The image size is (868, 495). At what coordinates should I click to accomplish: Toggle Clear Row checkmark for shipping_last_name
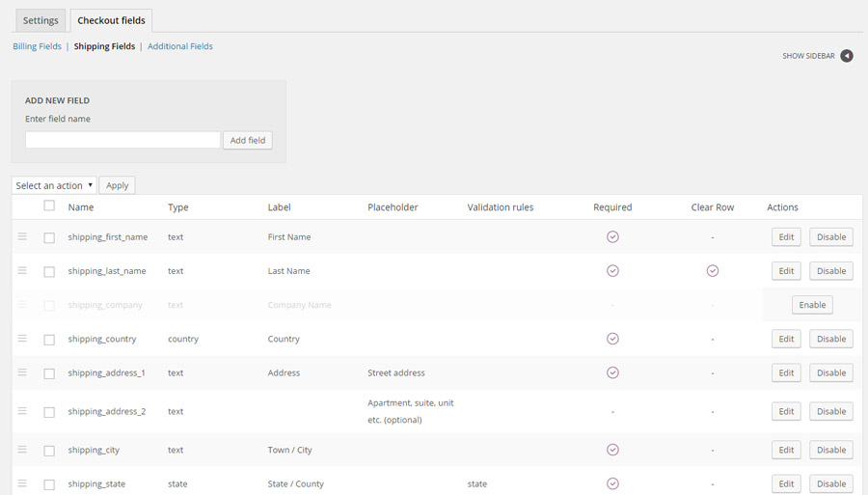tap(713, 271)
